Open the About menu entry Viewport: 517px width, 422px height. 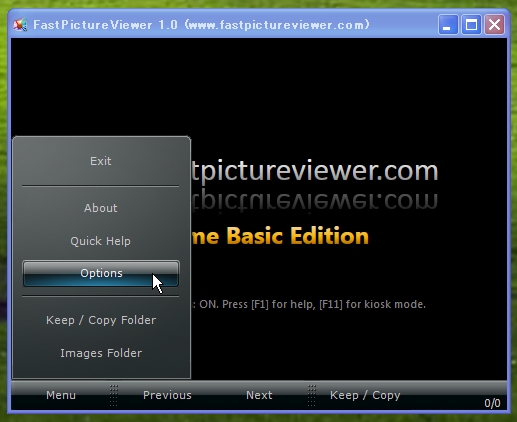click(x=101, y=208)
